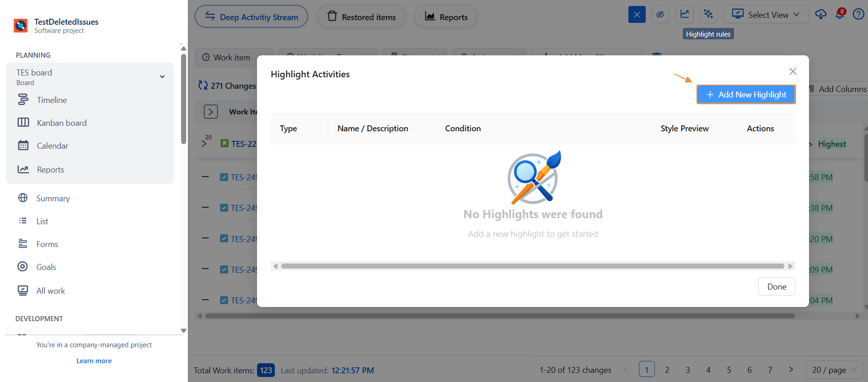Click the cloud download export icon

pos(821,14)
